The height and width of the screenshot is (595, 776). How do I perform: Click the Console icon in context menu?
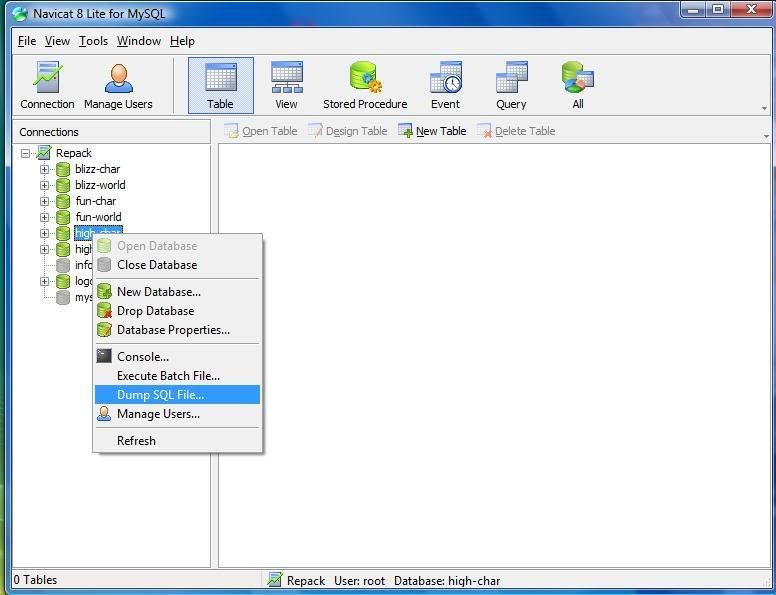coord(104,356)
